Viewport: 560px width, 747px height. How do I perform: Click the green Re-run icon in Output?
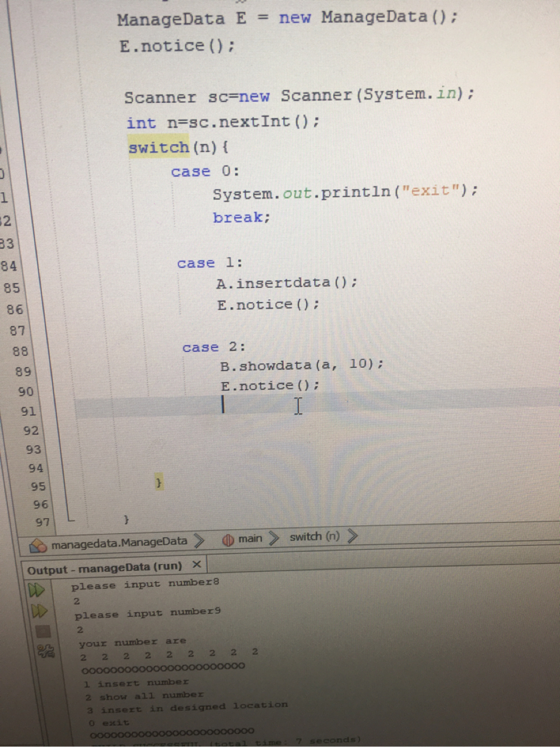[x=36, y=590]
